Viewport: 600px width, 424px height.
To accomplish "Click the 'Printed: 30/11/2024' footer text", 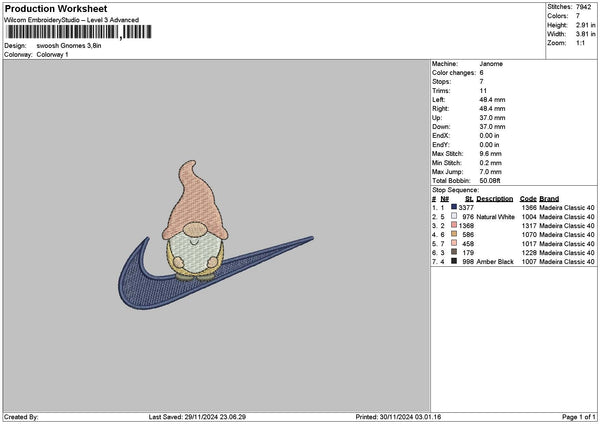I will (398, 417).
